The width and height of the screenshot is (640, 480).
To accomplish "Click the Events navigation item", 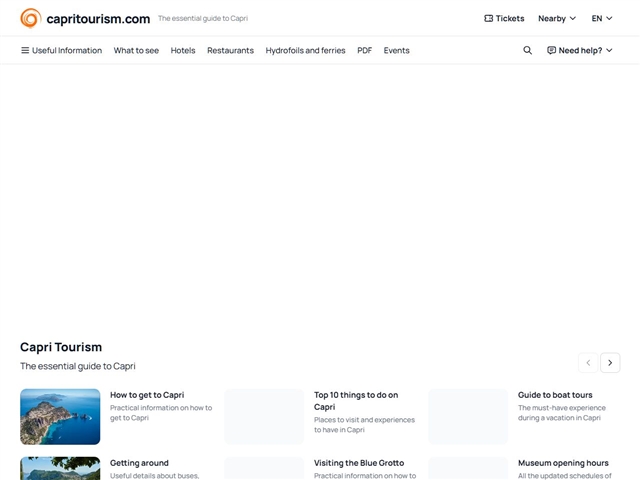I will (396, 50).
